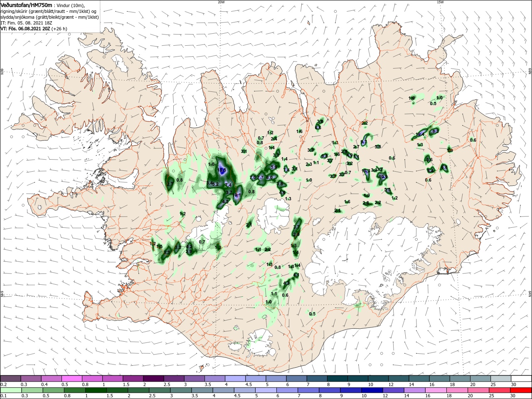Click the 4.5 precipitation value

(x=226, y=202)
